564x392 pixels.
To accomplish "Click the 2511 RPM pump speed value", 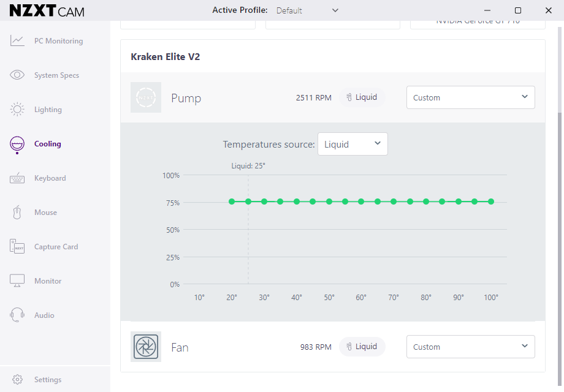I will [314, 98].
